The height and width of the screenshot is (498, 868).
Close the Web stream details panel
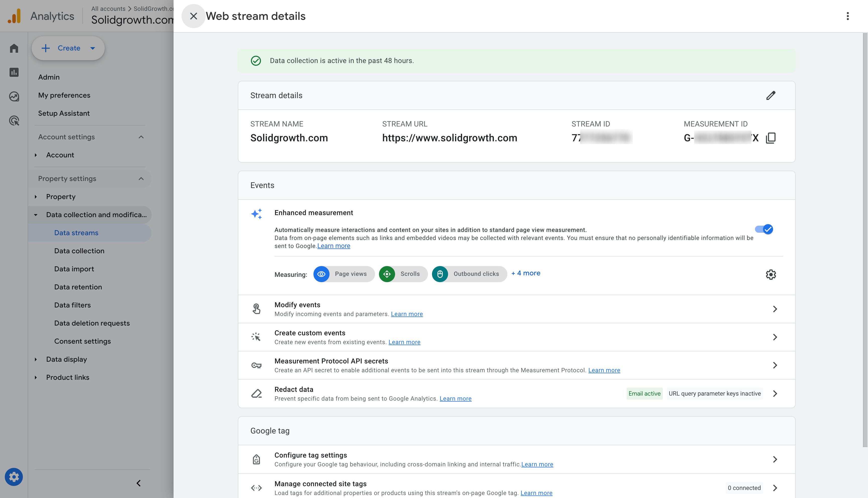[193, 16]
